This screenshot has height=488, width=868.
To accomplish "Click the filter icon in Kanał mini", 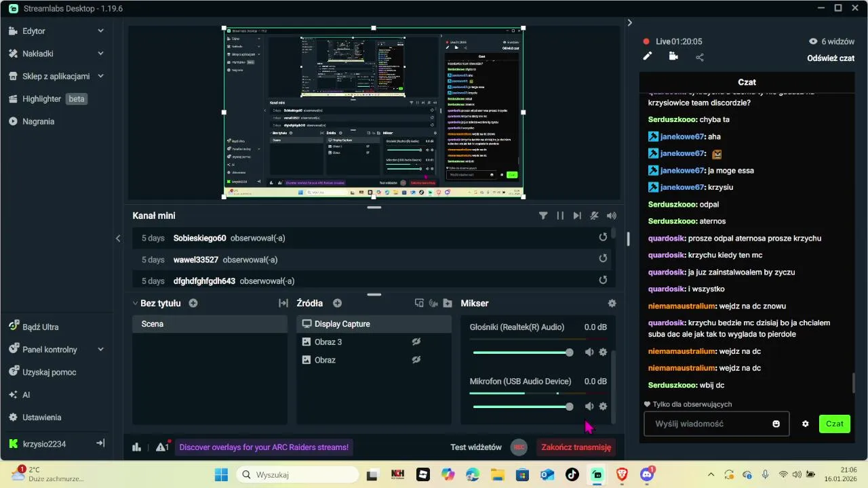I will [543, 216].
